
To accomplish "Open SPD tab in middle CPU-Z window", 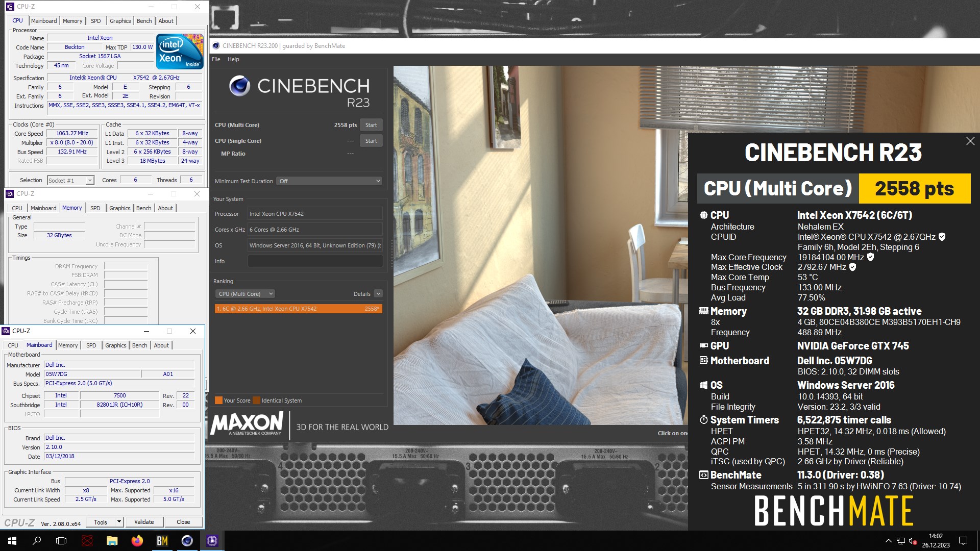I will tap(95, 208).
